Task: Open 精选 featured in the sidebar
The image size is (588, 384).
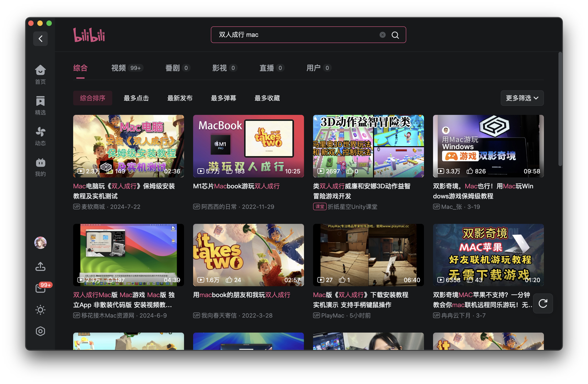Action: point(40,105)
